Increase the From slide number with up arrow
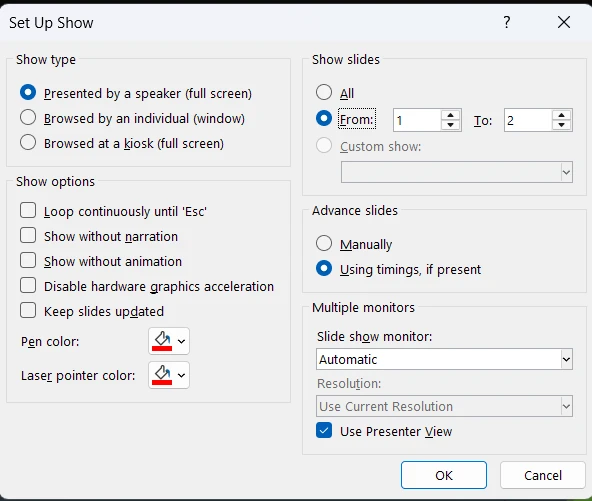592x501 pixels. coord(450,115)
